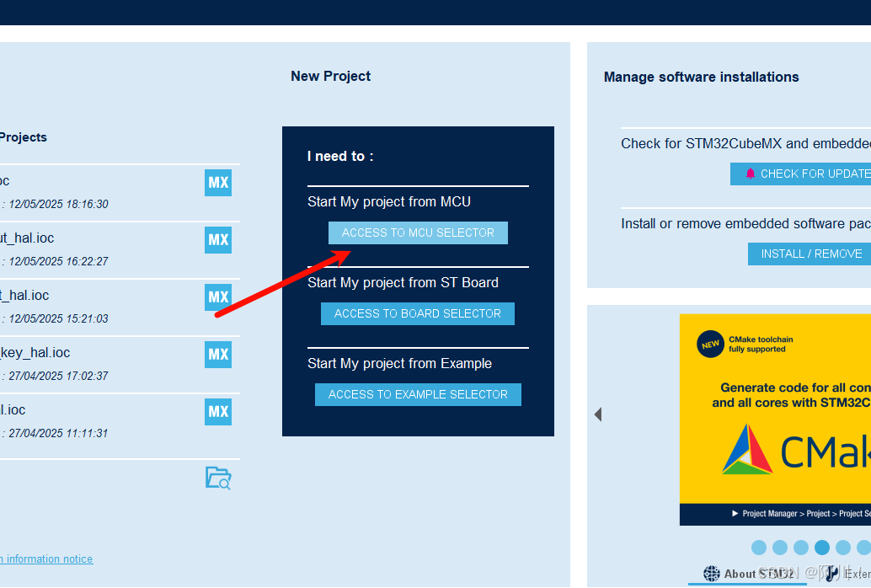
Task: Click date text 27/04/2025 17:02:37
Action: coord(58,376)
